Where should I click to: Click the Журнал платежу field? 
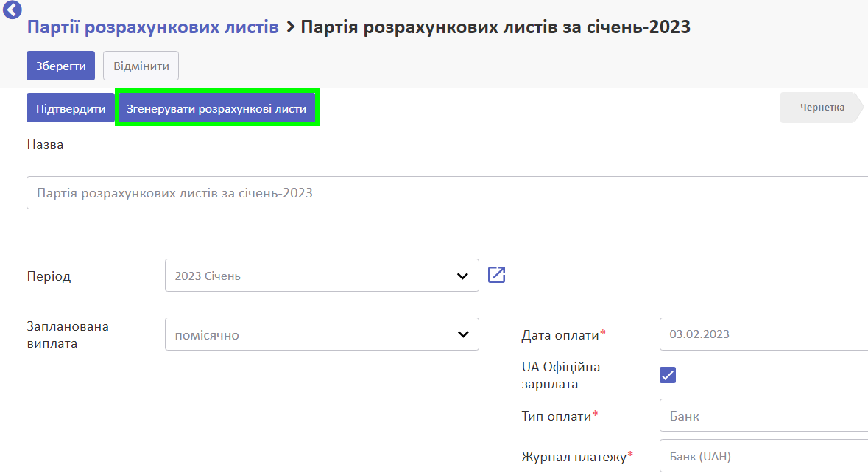pos(763,457)
